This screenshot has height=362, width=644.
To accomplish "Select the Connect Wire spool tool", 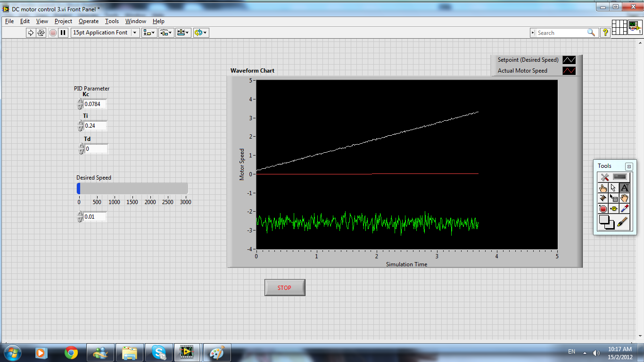I will (603, 198).
